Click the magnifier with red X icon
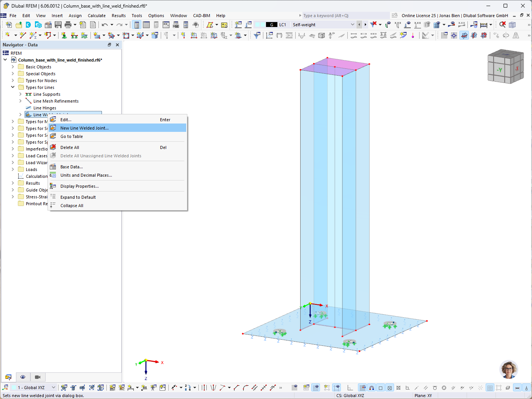The image size is (532, 399). tap(502, 25)
